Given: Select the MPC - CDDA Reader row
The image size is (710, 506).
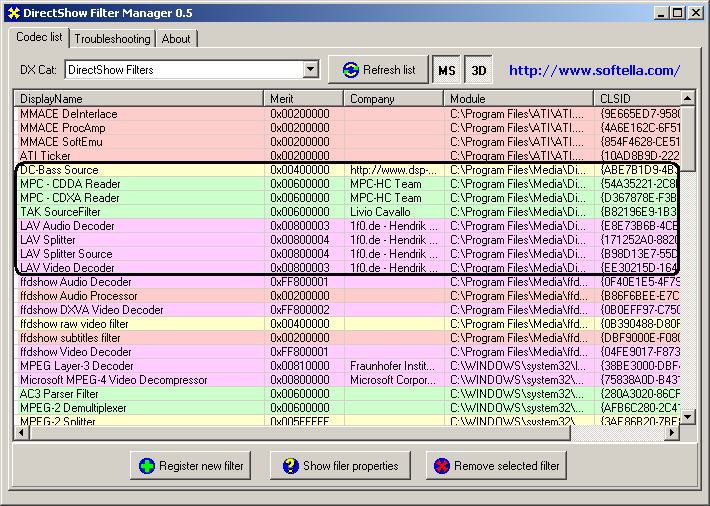Looking at the screenshot, I should 347,184.
